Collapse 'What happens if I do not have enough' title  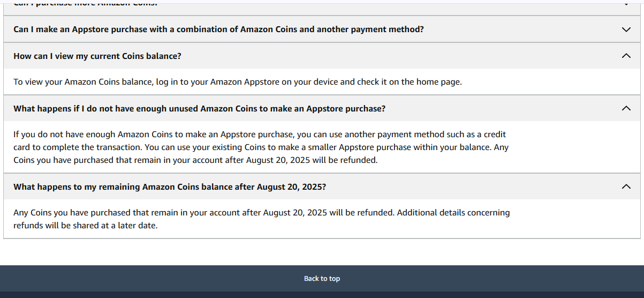[x=199, y=108]
